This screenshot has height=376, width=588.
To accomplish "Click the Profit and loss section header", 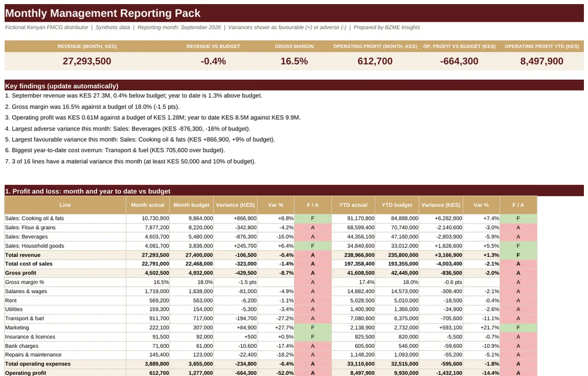I will (x=294, y=190).
